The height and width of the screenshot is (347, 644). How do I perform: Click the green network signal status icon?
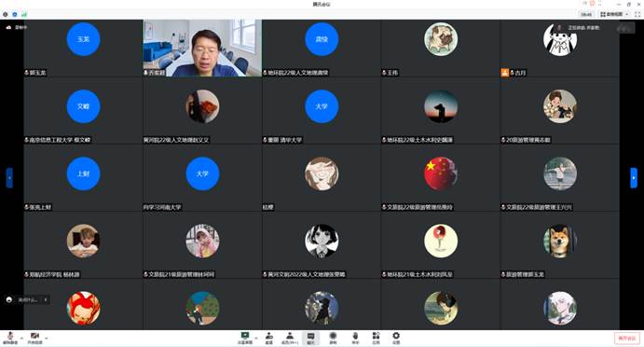click(24, 14)
